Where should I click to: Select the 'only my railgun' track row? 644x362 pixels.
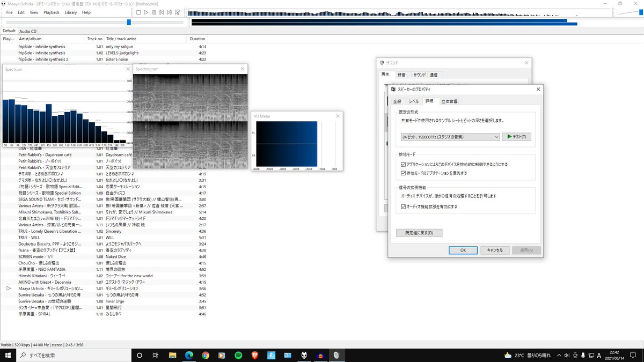pos(104,47)
